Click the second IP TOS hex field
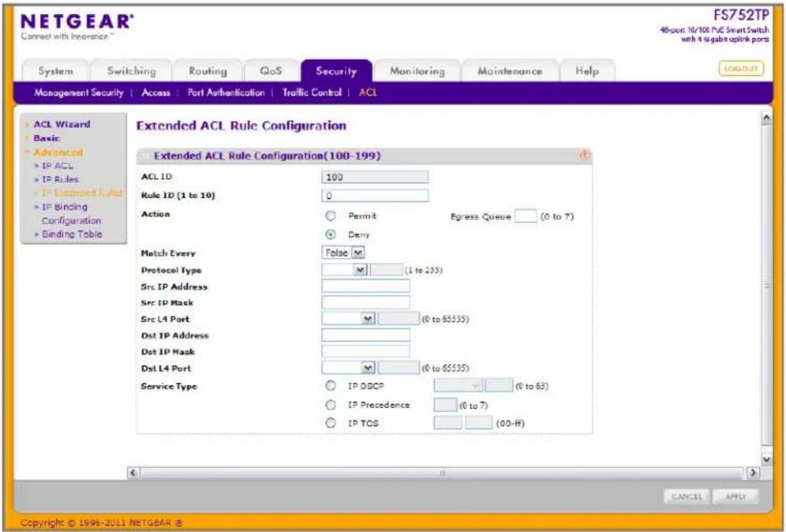786x532 pixels. point(479,423)
